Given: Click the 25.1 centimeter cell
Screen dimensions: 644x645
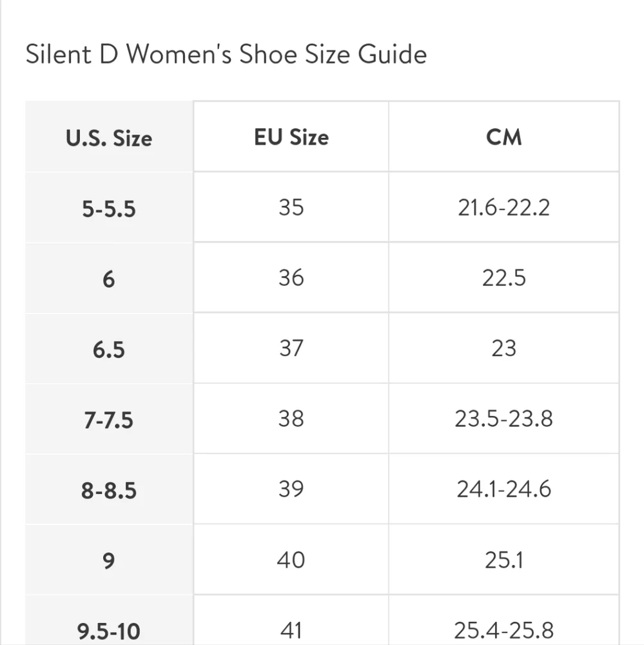Looking at the screenshot, I should [x=503, y=560].
